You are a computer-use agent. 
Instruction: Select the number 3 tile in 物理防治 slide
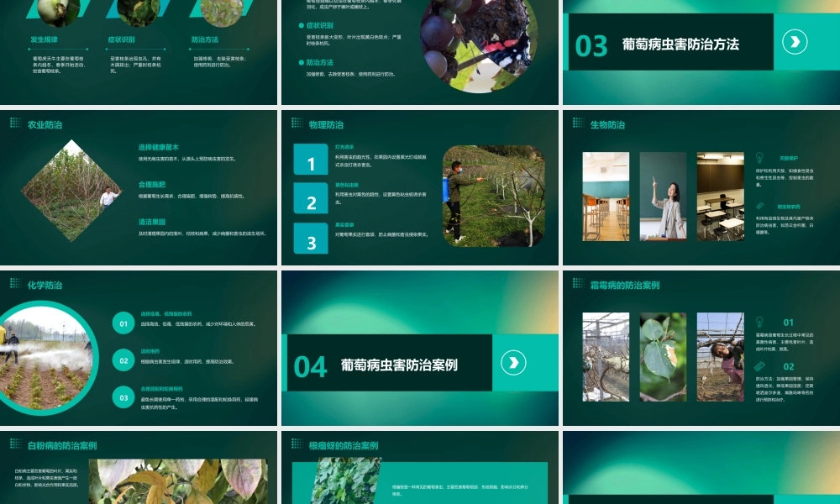[x=311, y=238]
